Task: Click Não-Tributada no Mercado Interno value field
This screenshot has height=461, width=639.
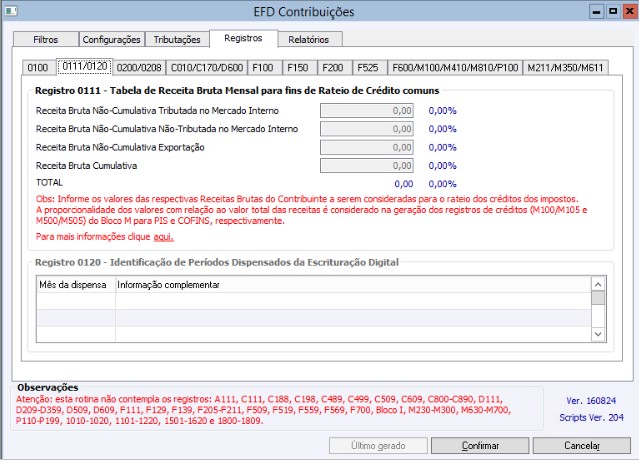Action: pyautogui.click(x=367, y=129)
